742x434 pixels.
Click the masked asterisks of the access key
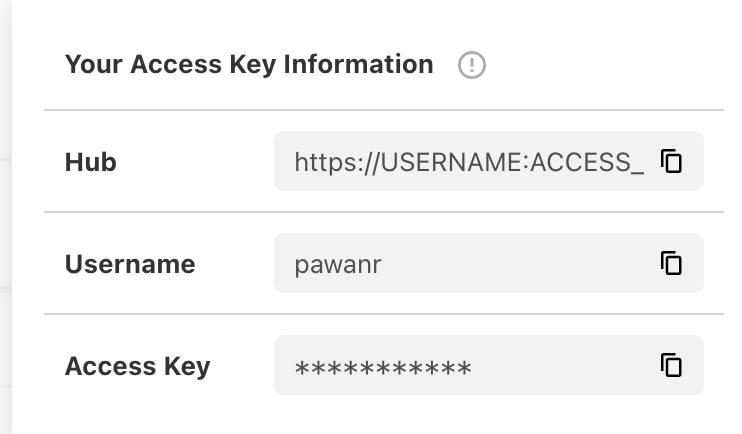tap(383, 367)
